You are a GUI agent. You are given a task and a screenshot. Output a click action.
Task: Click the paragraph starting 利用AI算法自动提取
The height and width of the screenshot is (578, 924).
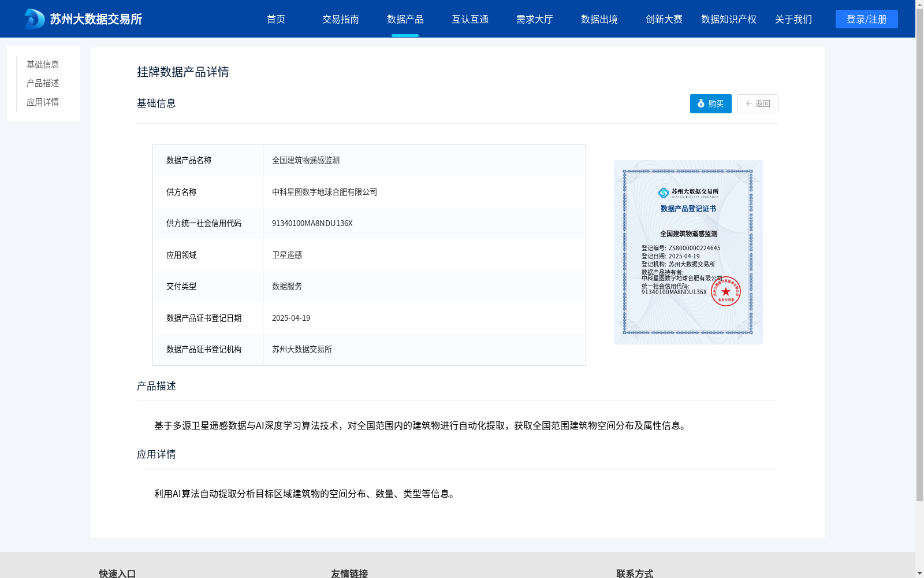[x=306, y=494]
